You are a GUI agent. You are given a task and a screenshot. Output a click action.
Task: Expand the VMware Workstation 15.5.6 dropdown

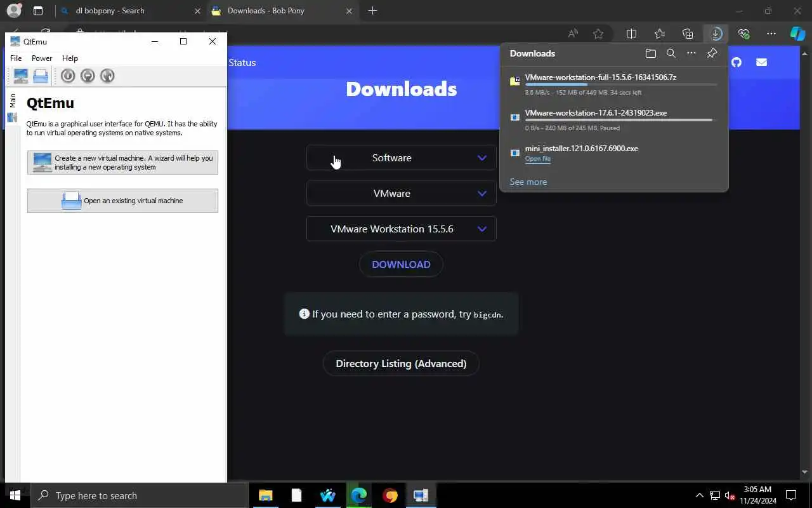click(x=402, y=229)
